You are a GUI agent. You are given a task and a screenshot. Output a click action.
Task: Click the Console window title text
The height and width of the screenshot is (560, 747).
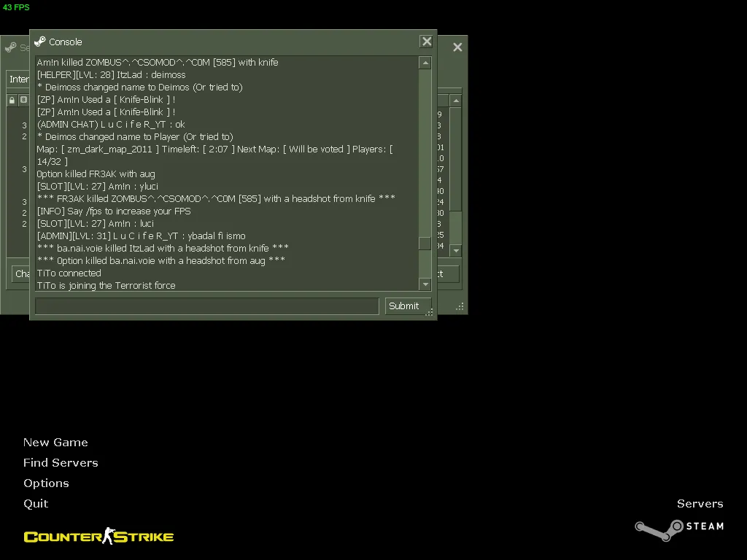(65, 42)
